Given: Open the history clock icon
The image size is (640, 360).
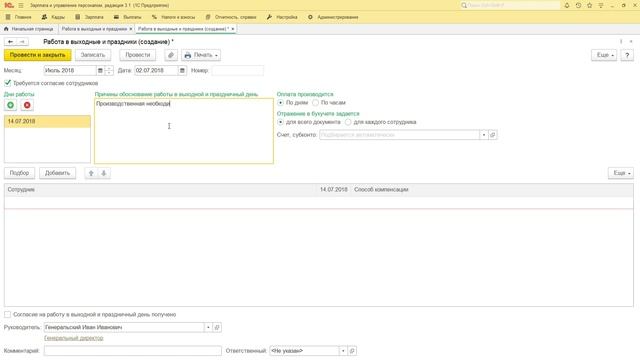Looking at the screenshot, I should (x=578, y=5).
